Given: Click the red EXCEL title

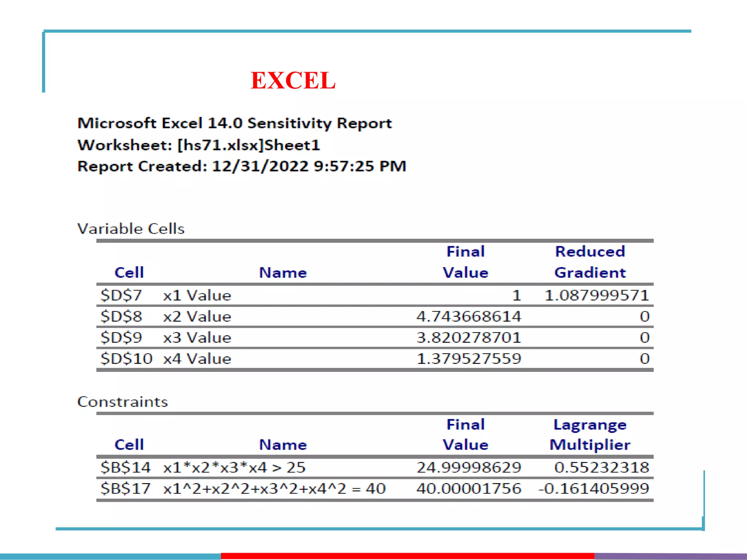Looking at the screenshot, I should (293, 81).
